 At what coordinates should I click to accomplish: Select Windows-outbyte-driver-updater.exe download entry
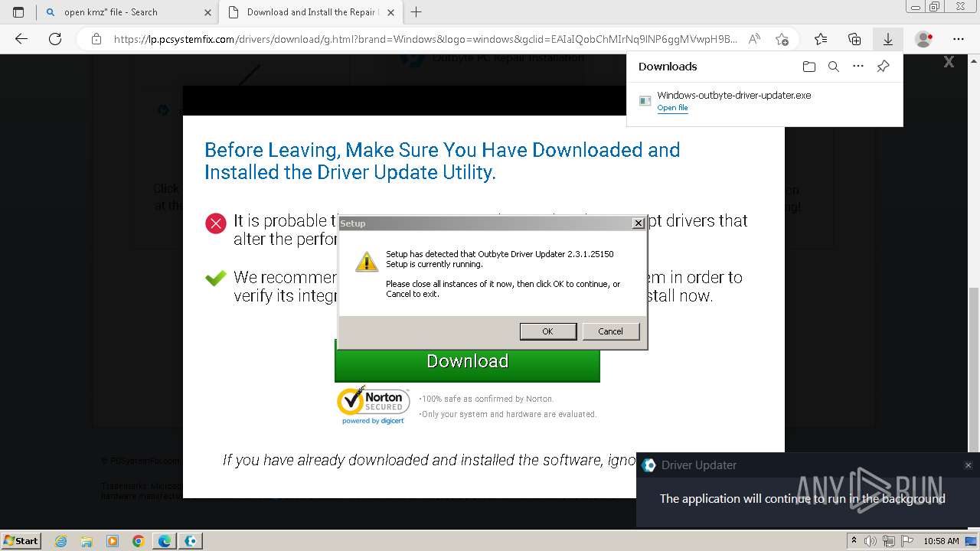click(764, 101)
